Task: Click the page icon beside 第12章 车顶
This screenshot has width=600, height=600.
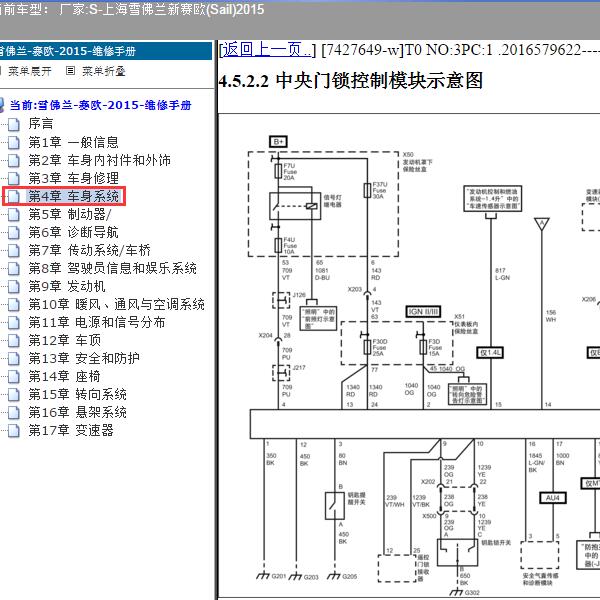Action: [14, 341]
